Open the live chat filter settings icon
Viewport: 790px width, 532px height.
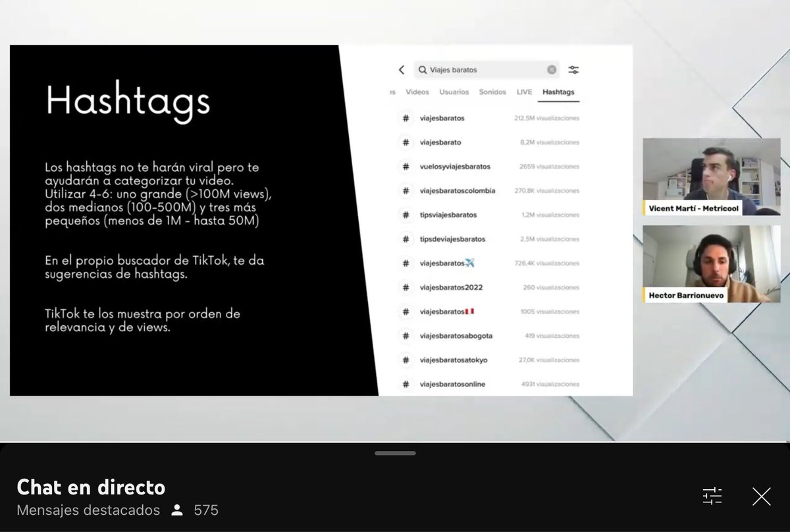tap(712, 496)
